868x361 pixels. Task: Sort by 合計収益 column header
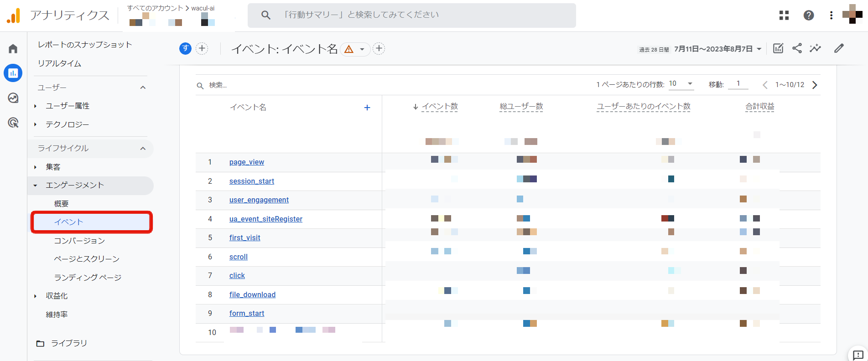[760, 107]
